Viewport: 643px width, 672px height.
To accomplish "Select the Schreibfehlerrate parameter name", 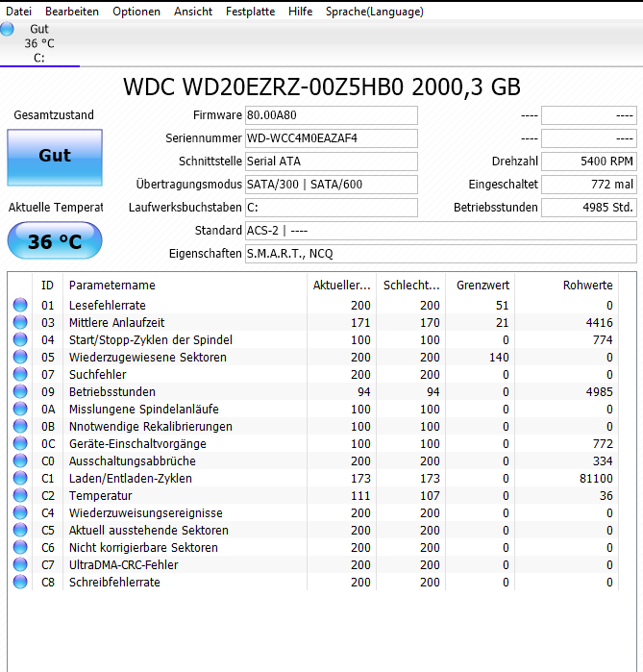I will 114,582.
